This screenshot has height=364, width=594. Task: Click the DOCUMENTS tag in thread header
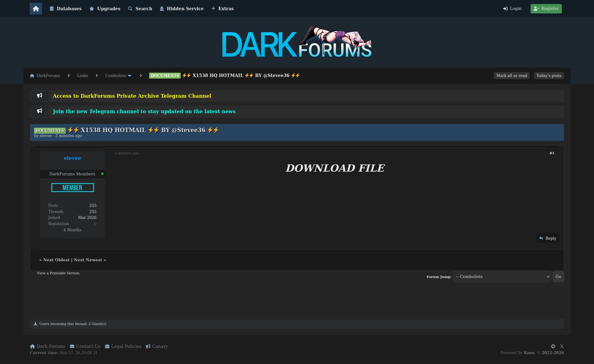[50, 131]
